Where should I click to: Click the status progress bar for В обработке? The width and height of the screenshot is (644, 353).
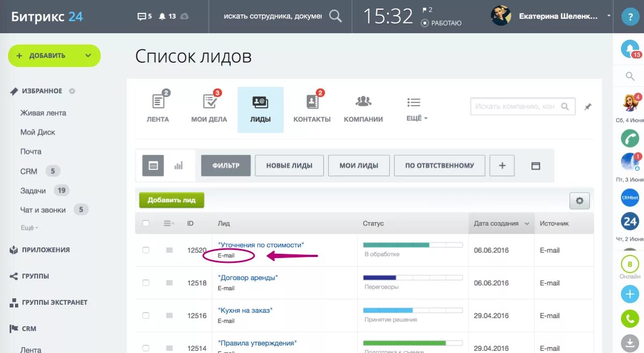[413, 245]
